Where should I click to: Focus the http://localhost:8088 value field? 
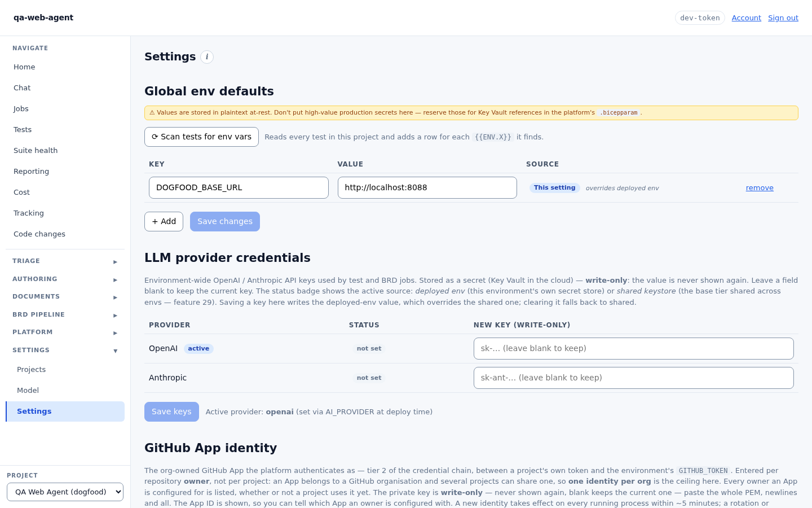[x=427, y=188]
